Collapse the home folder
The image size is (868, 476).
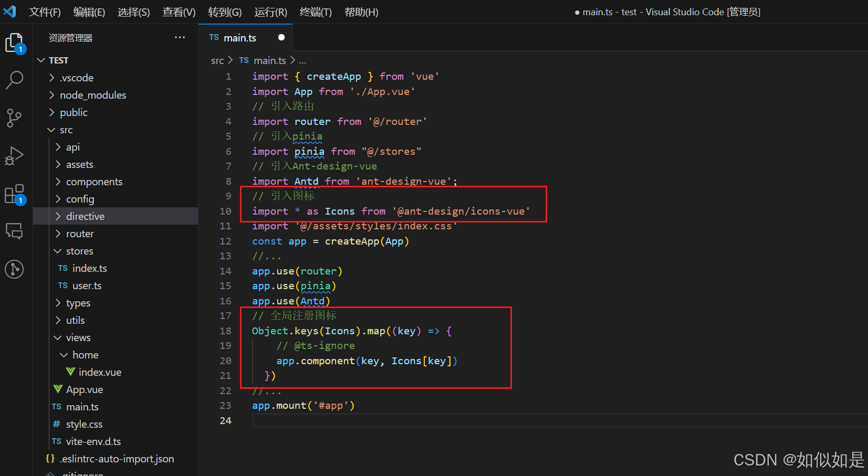64,355
